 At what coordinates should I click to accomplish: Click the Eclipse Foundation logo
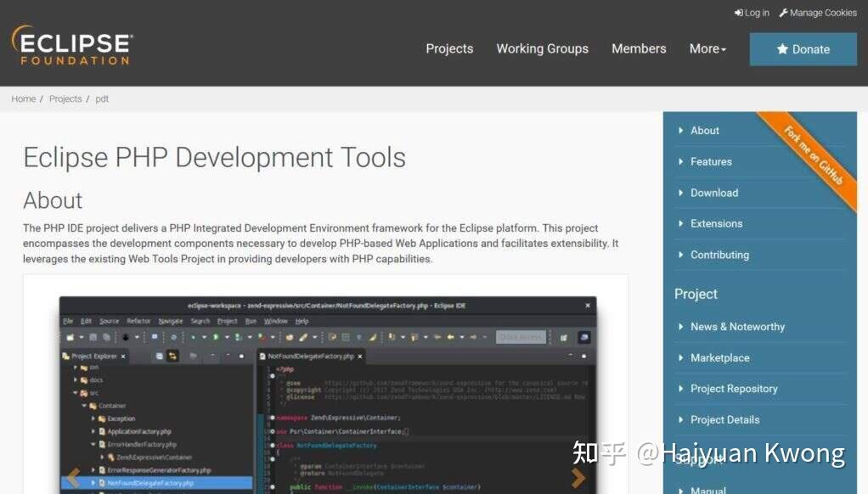pos(71,46)
